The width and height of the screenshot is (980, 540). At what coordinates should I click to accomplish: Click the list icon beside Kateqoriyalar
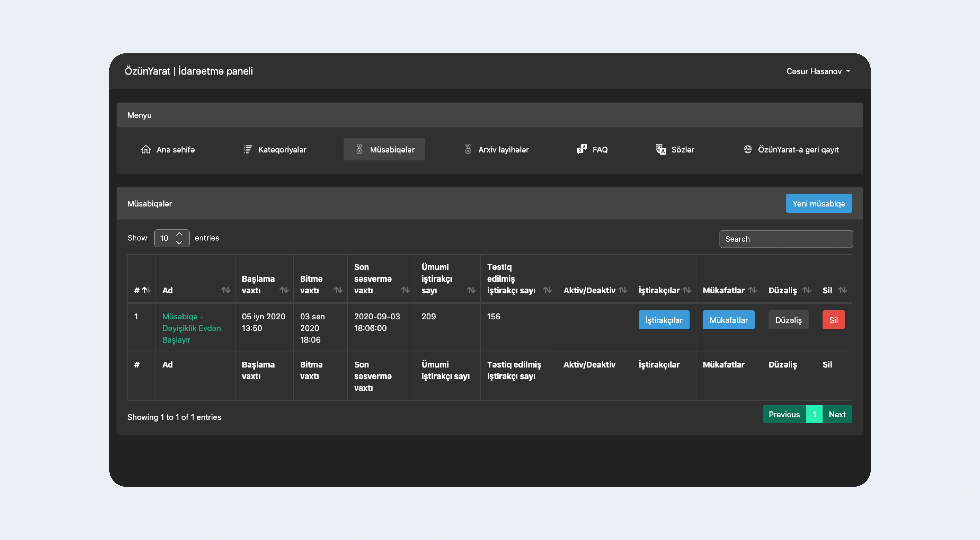pos(248,149)
